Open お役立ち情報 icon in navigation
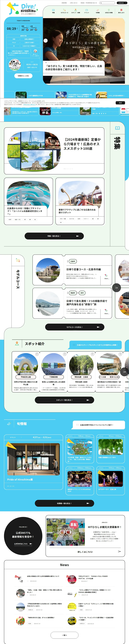This screenshot has height=644, width=129. [109, 11]
